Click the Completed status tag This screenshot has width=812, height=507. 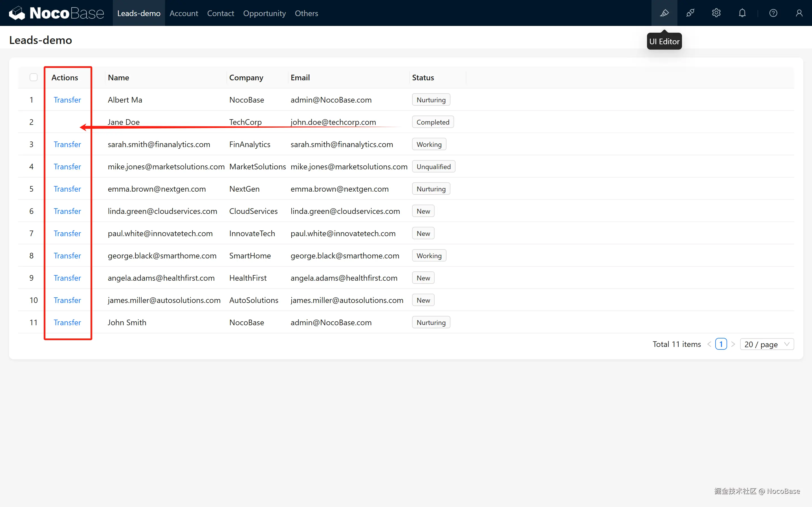432,122
